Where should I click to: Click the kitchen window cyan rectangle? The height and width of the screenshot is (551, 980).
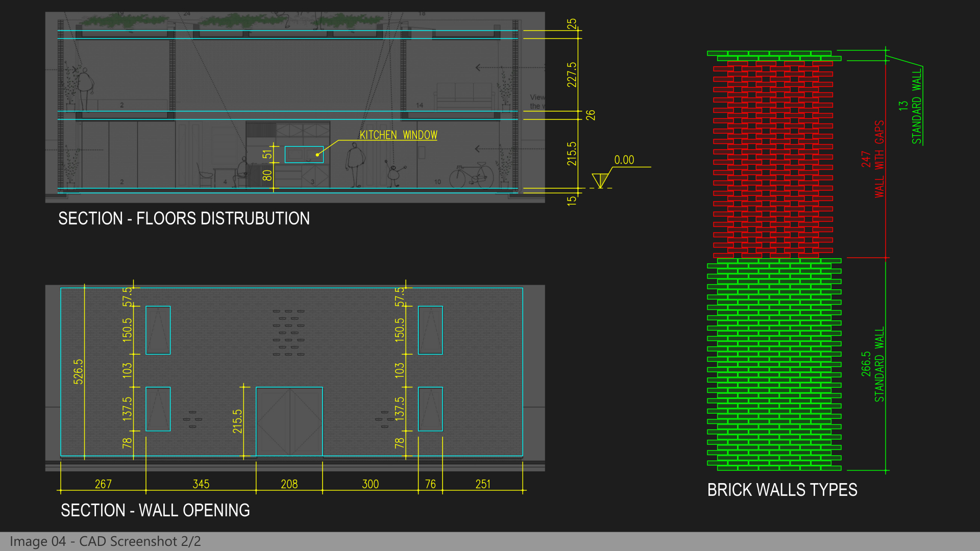click(304, 154)
